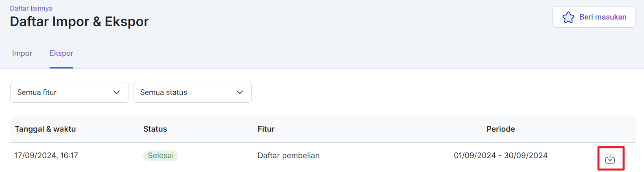Select the 17/09/2024, 16:17 date cell

pyautogui.click(x=46, y=156)
